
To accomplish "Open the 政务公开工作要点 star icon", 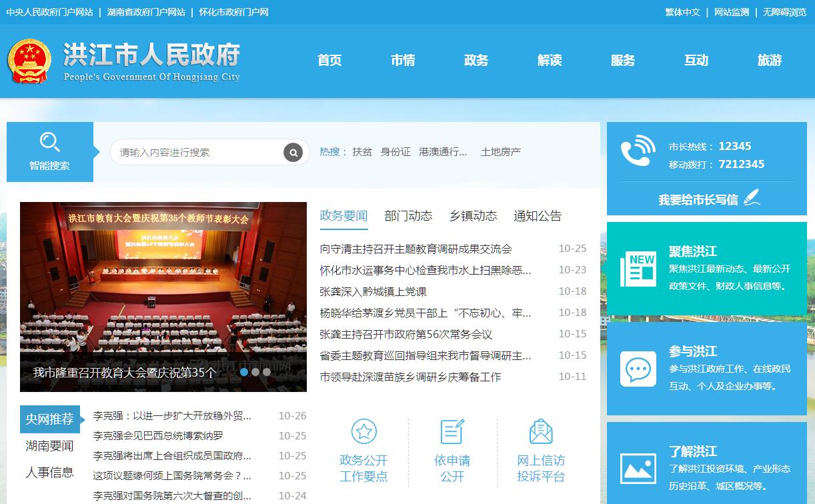I will click(363, 431).
